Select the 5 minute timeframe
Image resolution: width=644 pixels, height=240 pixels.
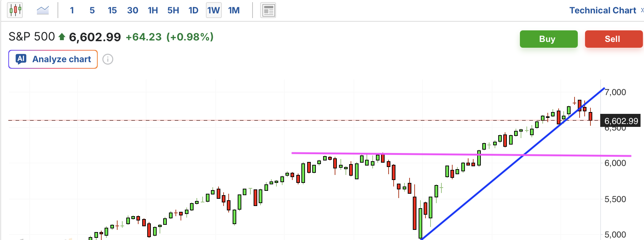point(92,10)
